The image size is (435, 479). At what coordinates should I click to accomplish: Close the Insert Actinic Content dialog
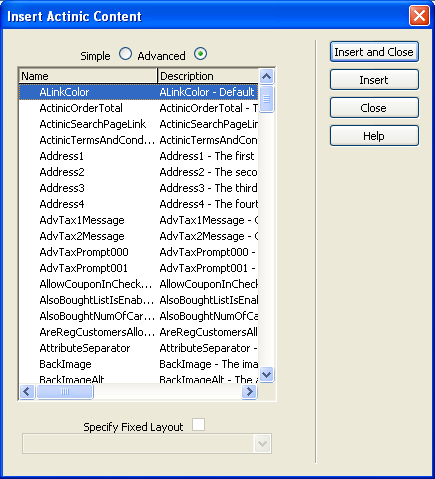419,16
